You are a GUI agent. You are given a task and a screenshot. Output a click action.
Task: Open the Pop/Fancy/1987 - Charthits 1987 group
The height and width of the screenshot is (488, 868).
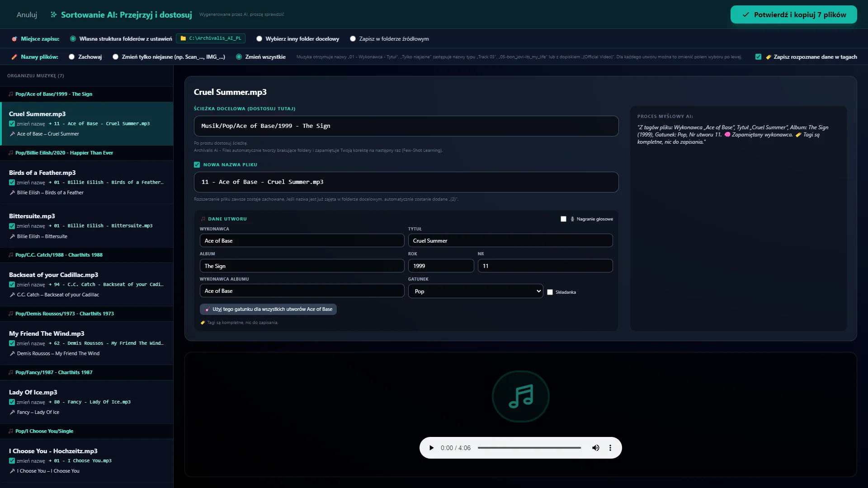point(86,372)
